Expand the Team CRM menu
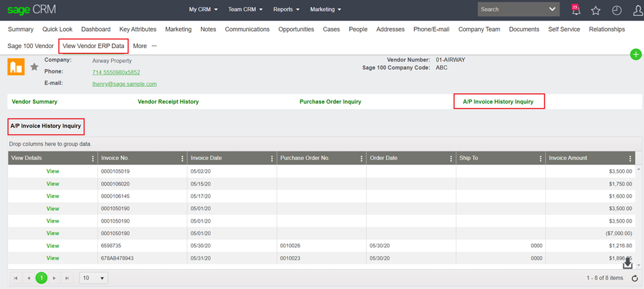 pyautogui.click(x=246, y=10)
